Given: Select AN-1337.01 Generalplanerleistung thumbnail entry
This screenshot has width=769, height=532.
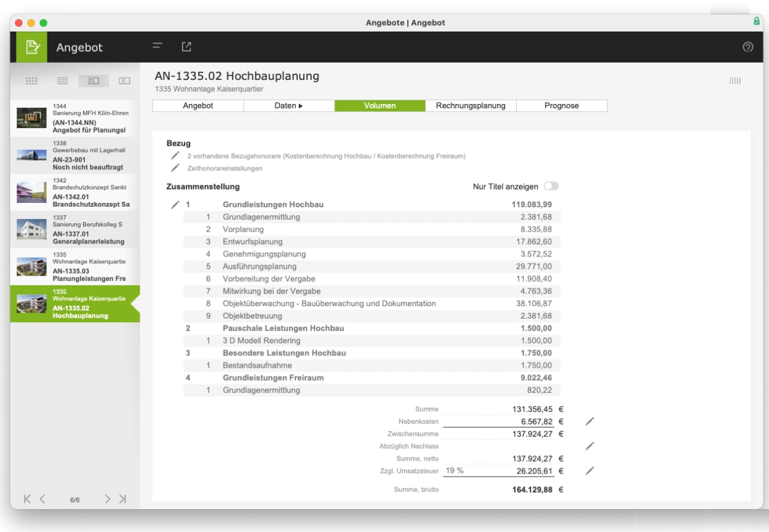Looking at the screenshot, I should [x=74, y=229].
